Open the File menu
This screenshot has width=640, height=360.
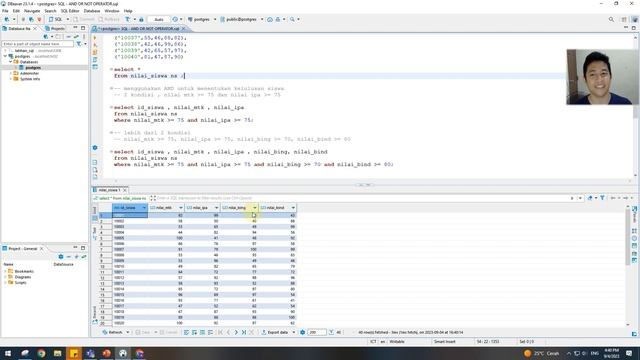click(5, 11)
